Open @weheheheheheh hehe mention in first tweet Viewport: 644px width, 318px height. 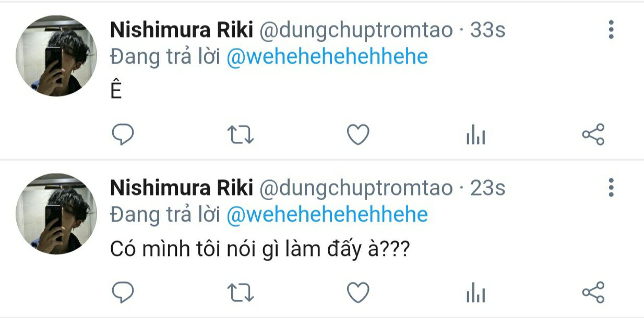(327, 57)
